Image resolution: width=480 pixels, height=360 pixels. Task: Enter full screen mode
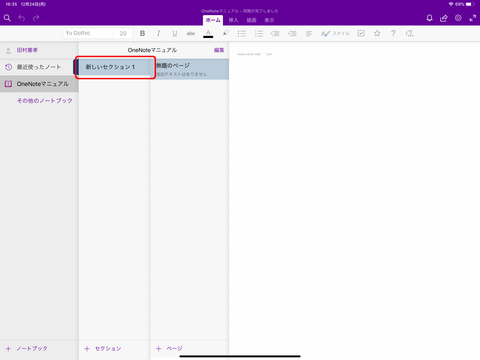click(473, 18)
